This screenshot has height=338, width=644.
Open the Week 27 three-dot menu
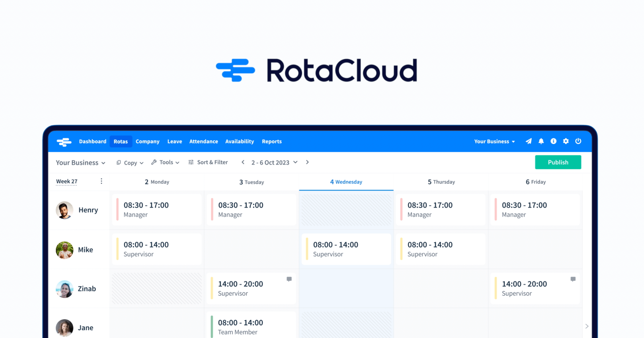102,181
